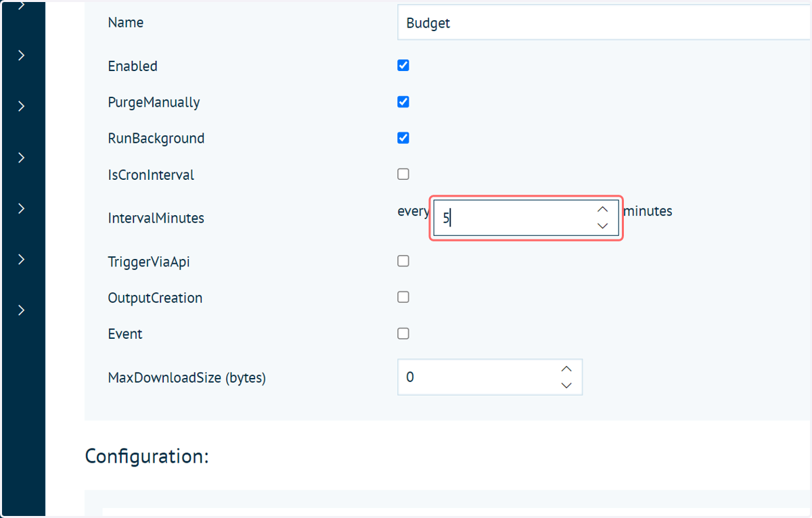Uncheck the PurgeManually checkbox

click(x=403, y=102)
